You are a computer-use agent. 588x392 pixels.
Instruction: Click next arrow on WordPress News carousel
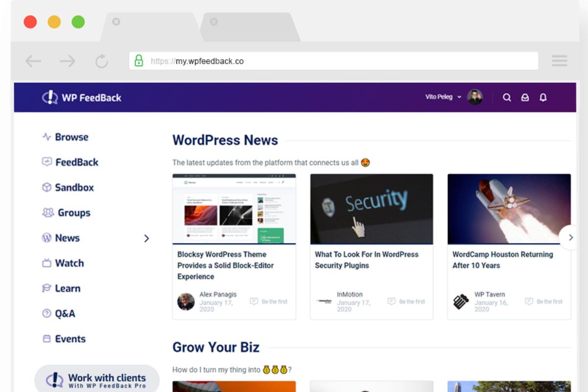pyautogui.click(x=570, y=238)
